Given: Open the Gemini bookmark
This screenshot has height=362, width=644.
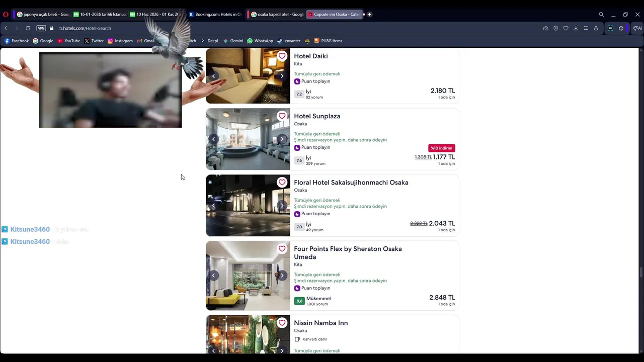Looking at the screenshot, I should (233, 41).
